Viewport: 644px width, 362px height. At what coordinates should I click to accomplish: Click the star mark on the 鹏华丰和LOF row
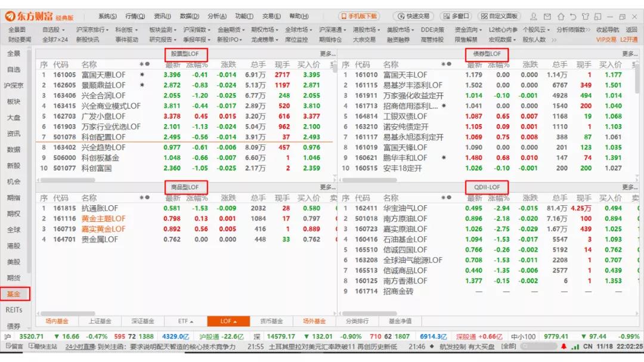point(444,157)
